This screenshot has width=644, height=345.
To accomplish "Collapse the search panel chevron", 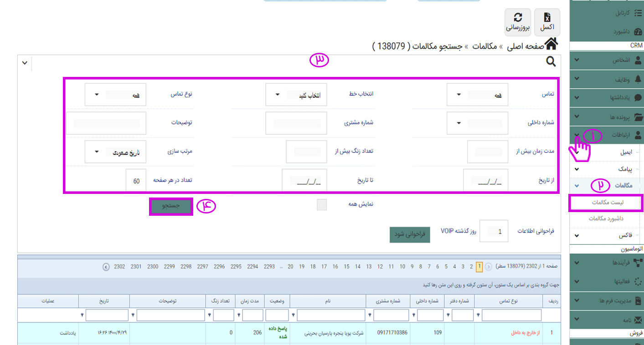I will [25, 63].
